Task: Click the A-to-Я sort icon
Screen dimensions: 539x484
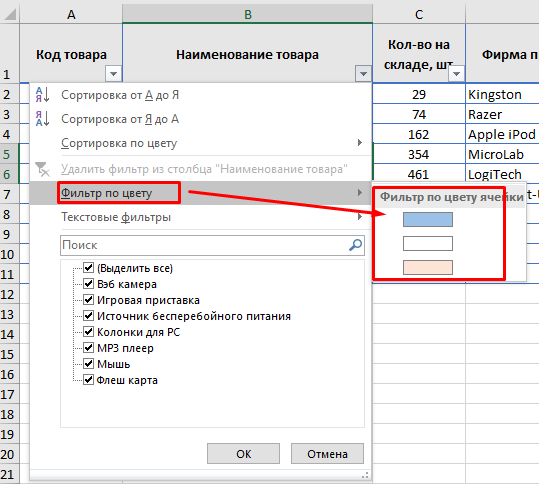Action: (43, 95)
